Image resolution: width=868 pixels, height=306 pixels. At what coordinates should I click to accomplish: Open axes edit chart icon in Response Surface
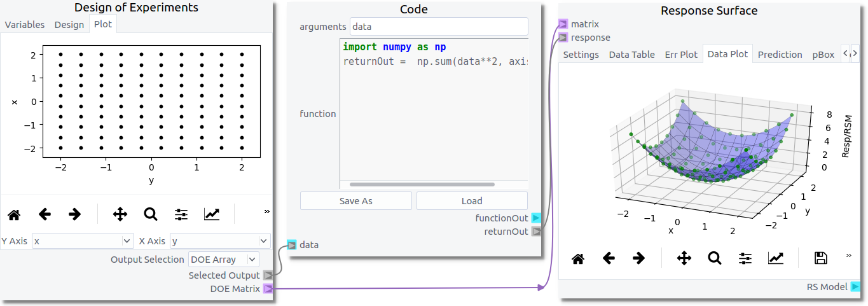776,258
